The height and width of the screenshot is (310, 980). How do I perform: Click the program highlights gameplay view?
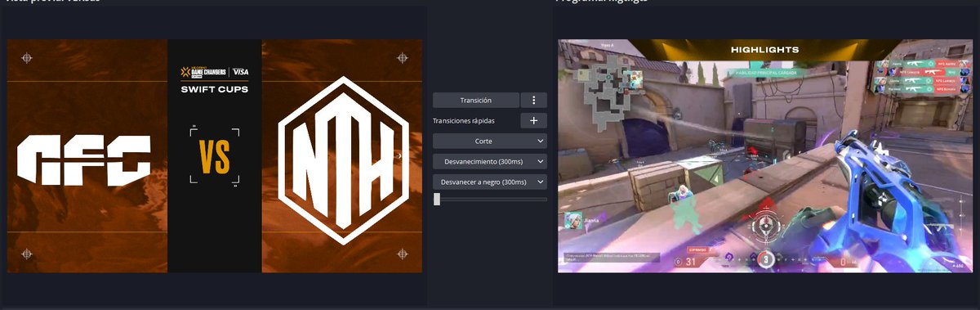765,156
